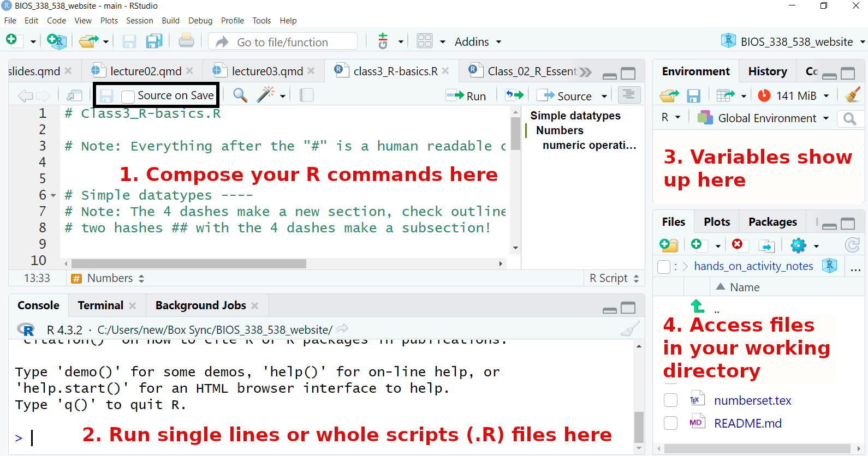The image size is (868, 456).
Task: Enable the Source on Save checkbox
Action: (x=128, y=97)
